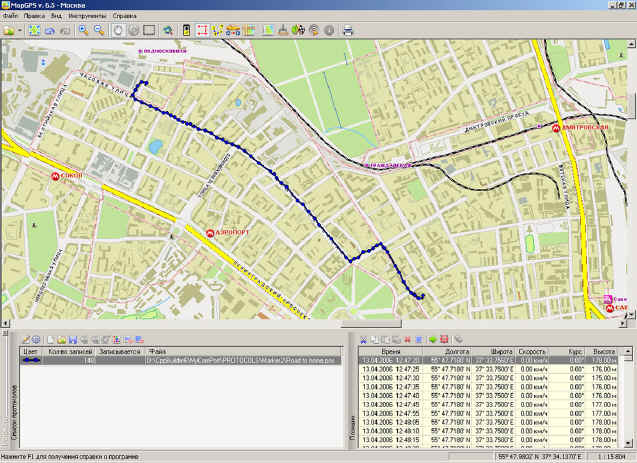637x463 pixels.
Task: Click the Высота column header
Action: [x=606, y=352]
